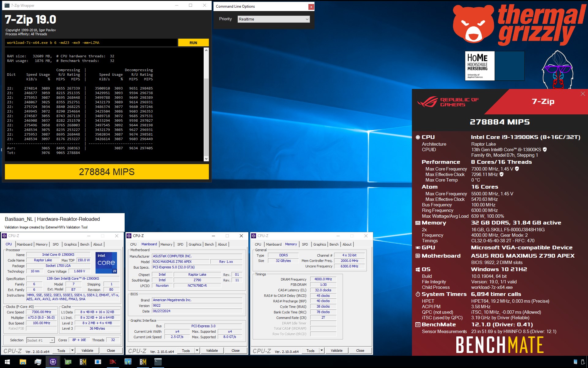Click Validate in the rightmost CPU-Z window
This screenshot has height=368, width=588.
(337, 350)
